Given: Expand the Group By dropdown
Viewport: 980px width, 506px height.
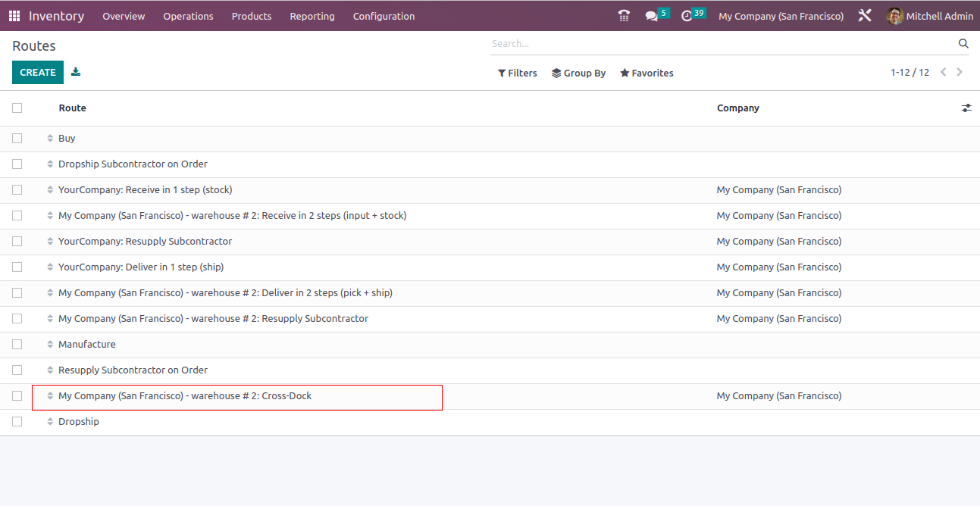Looking at the screenshot, I should pos(578,73).
